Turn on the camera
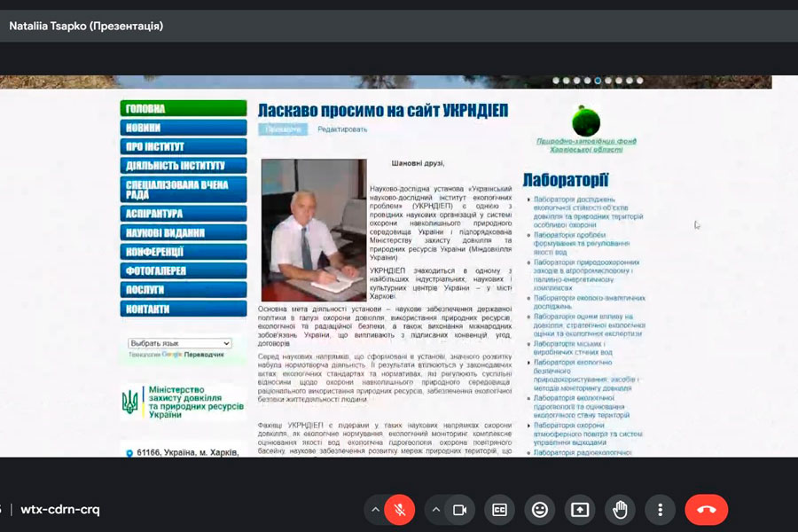 459,510
